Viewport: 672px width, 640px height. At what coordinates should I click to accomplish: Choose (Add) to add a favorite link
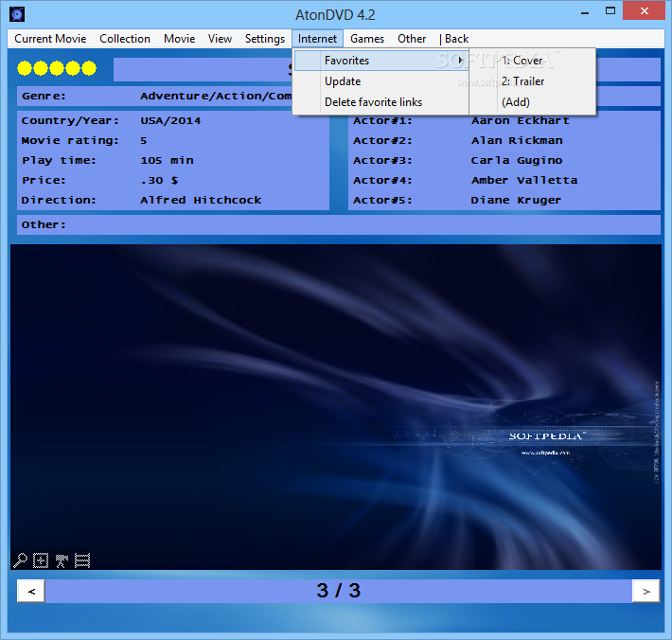(533, 102)
